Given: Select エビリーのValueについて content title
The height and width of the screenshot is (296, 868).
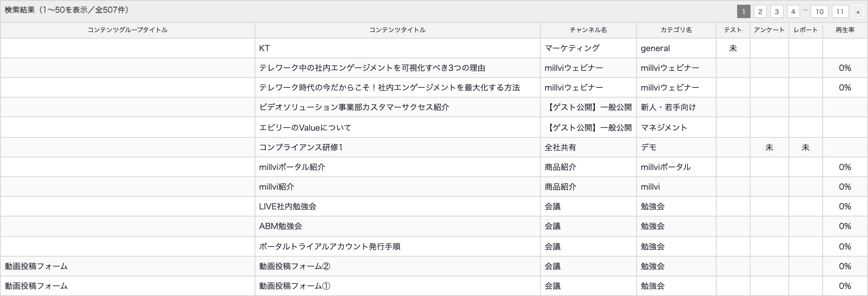Looking at the screenshot, I should (305, 128).
